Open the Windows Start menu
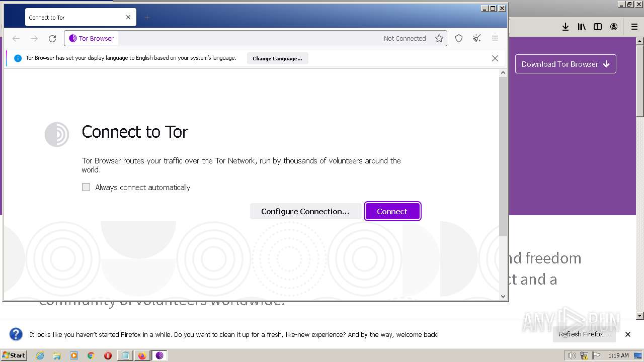Image resolution: width=644 pixels, height=362 pixels. pos(14,355)
